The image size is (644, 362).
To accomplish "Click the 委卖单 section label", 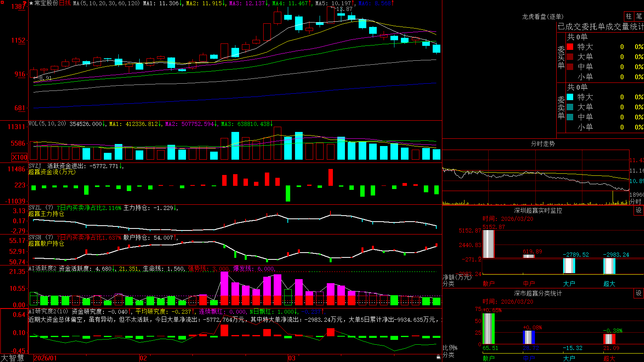I will (561, 107).
